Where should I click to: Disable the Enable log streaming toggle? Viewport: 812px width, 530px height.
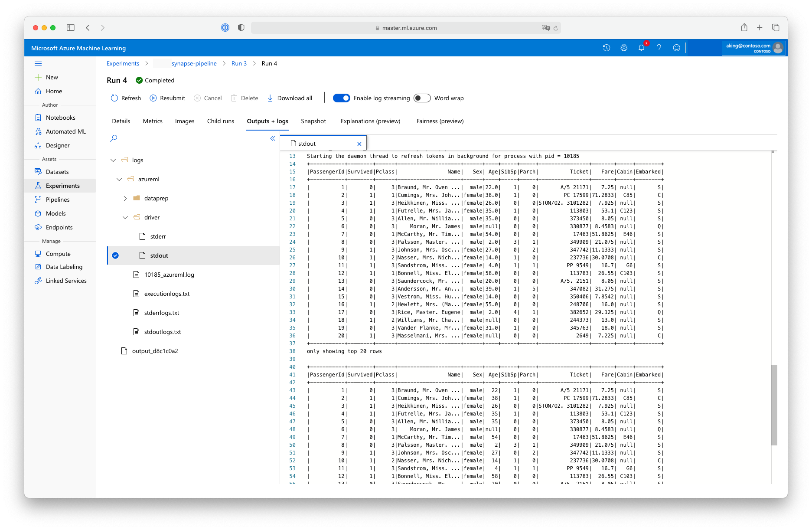[341, 98]
